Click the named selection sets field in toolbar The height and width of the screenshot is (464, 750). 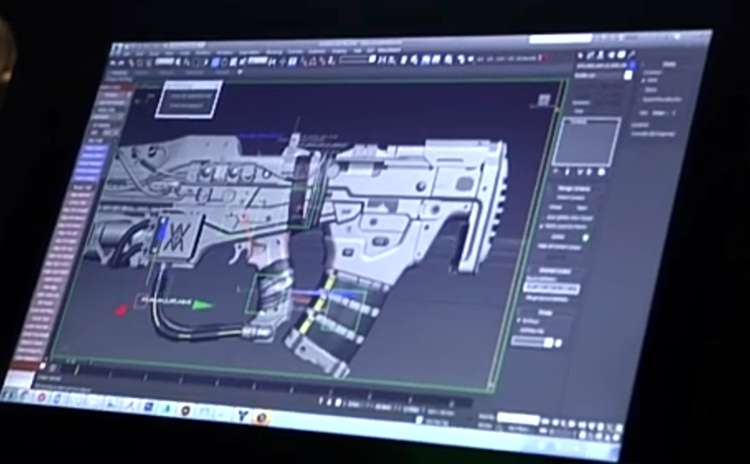pos(355,59)
